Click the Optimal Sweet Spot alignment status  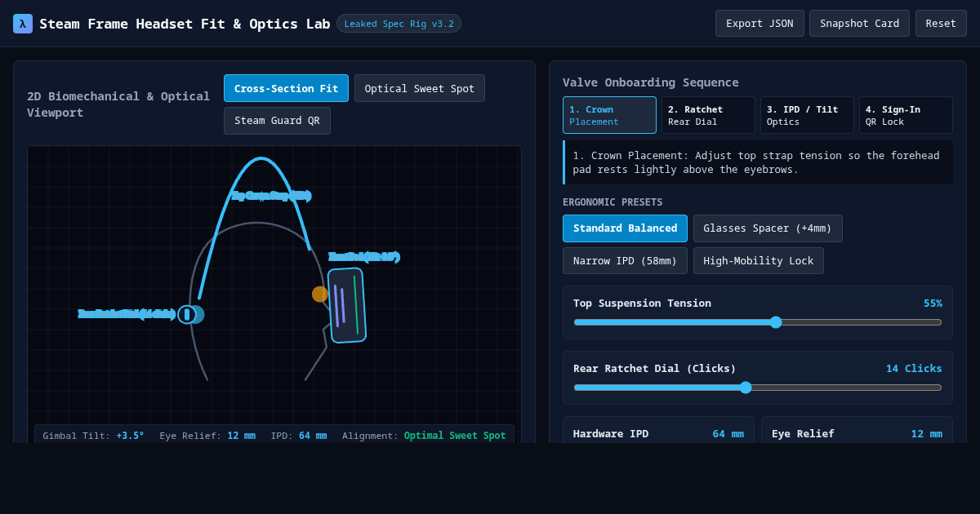tap(455, 436)
